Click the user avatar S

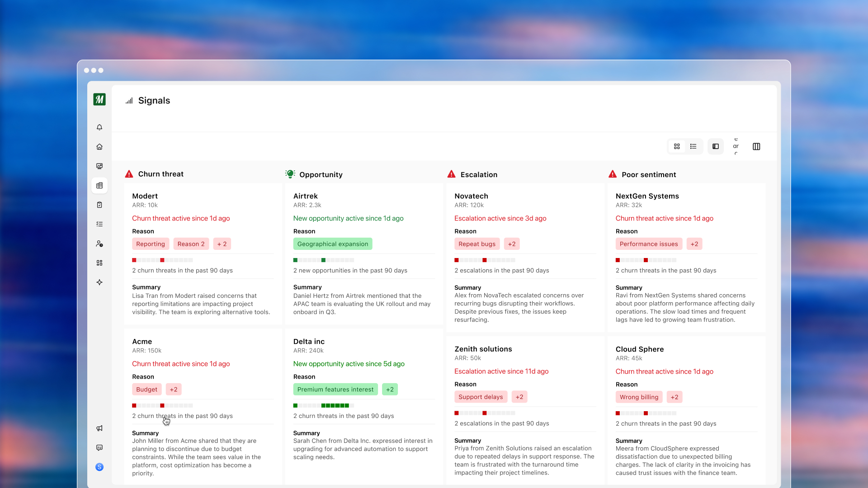coord(99,467)
